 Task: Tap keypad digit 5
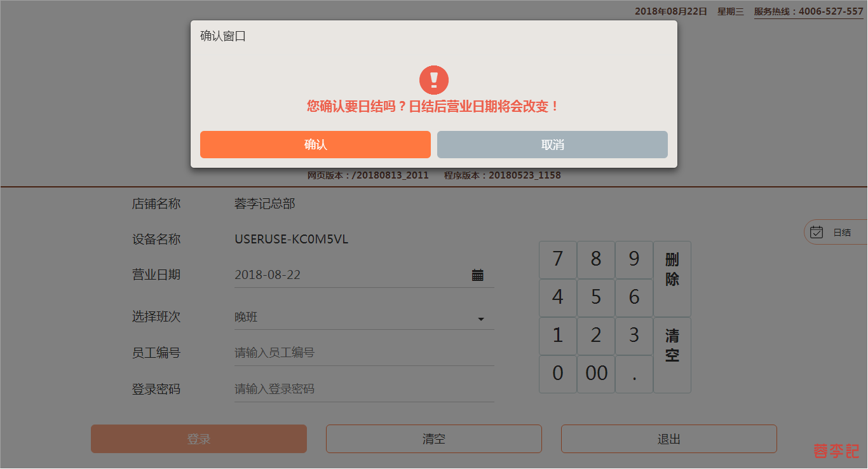596,297
